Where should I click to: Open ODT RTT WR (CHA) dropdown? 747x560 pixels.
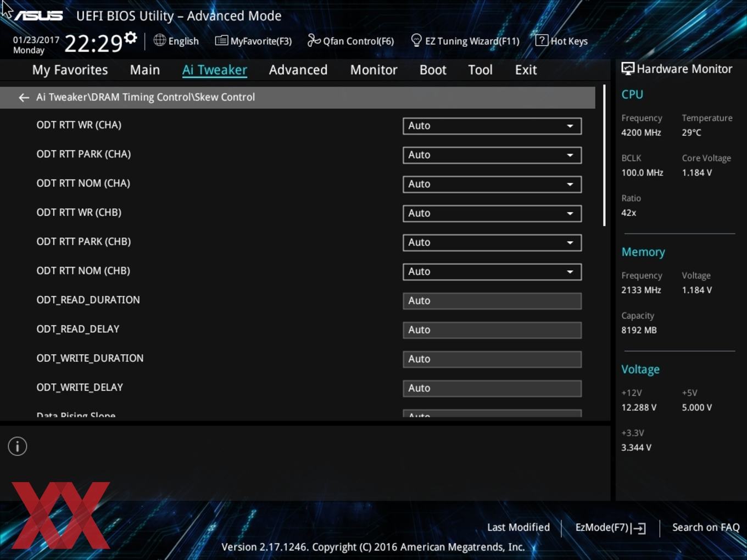click(x=492, y=126)
